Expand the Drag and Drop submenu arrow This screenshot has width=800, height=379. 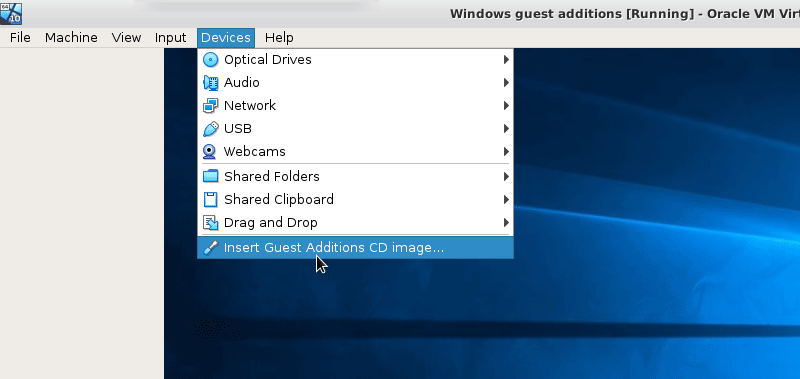click(x=506, y=222)
